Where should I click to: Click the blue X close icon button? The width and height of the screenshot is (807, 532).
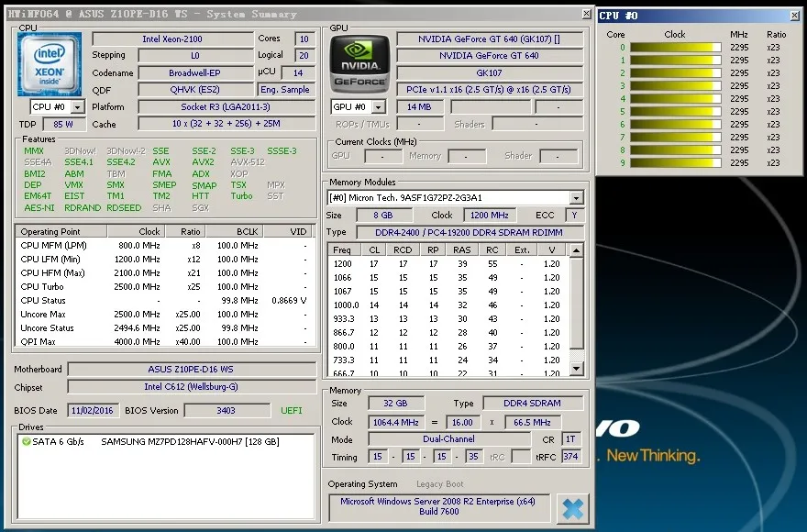[573, 509]
